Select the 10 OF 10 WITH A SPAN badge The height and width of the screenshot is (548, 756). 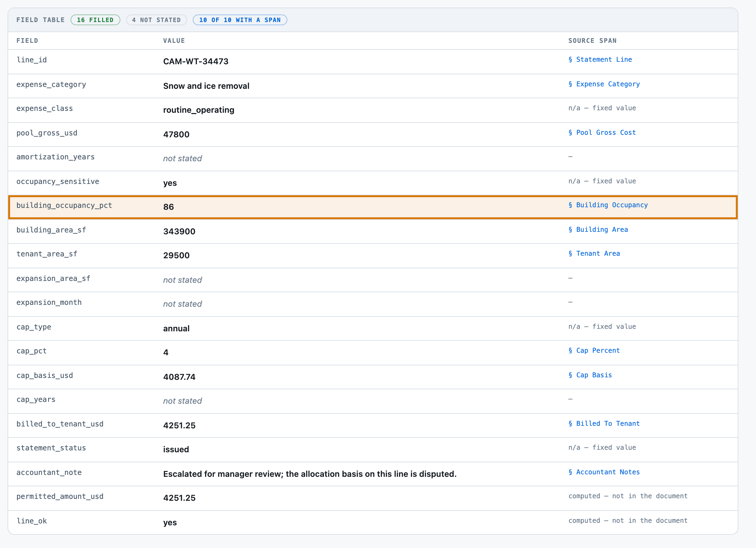coord(240,20)
